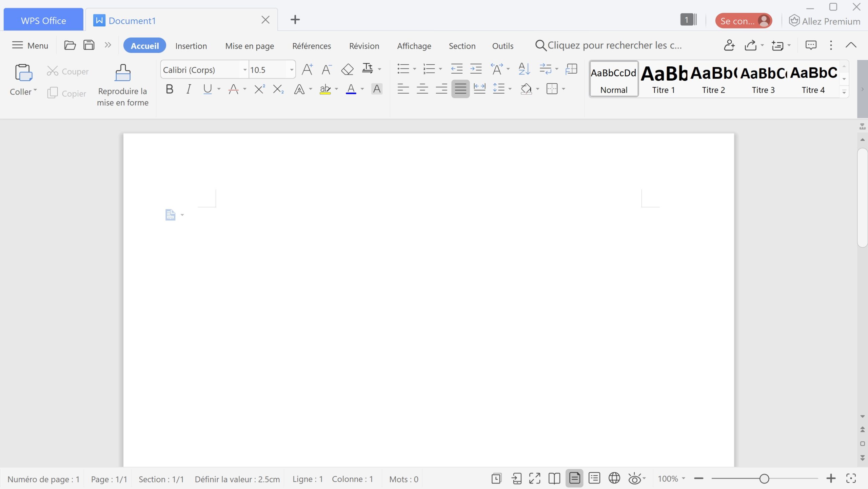Apply the blue font color
Viewport: 868px width, 489px height.
point(351,89)
